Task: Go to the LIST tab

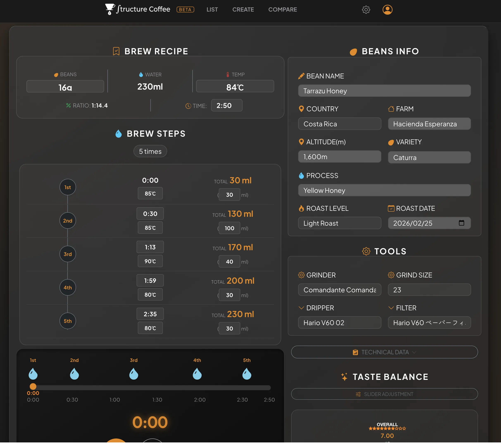Action: [x=212, y=9]
